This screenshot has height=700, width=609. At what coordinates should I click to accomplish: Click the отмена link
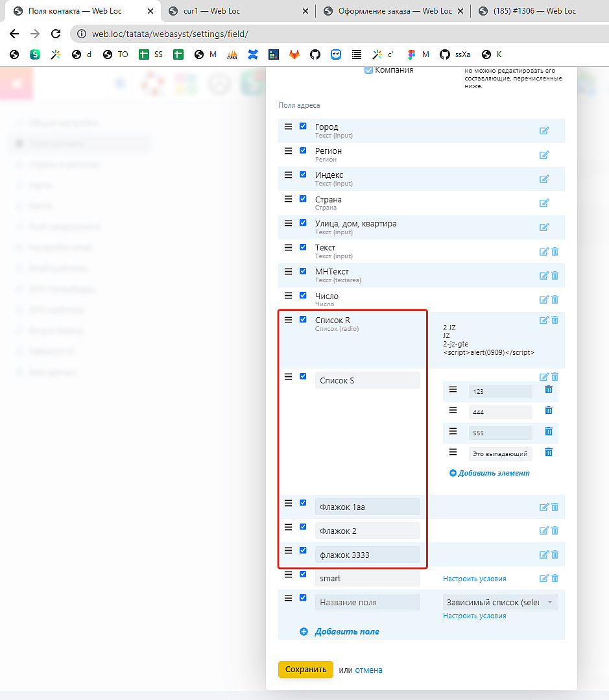(368, 670)
